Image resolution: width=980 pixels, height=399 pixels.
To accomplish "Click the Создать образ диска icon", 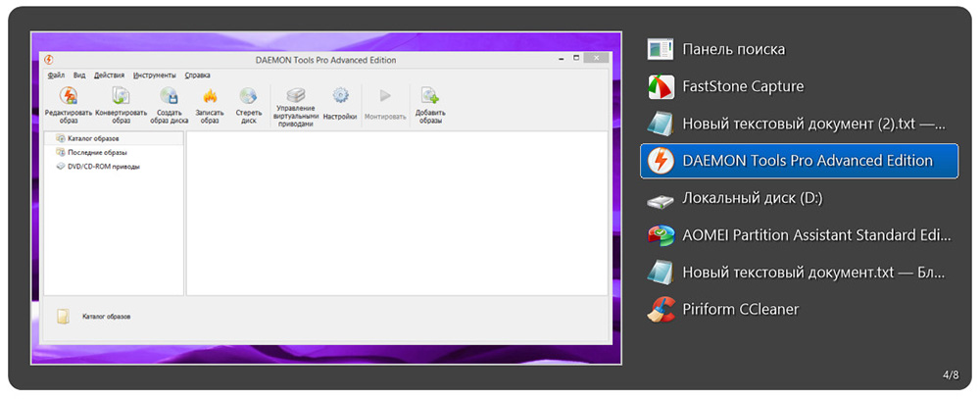I will [x=170, y=96].
